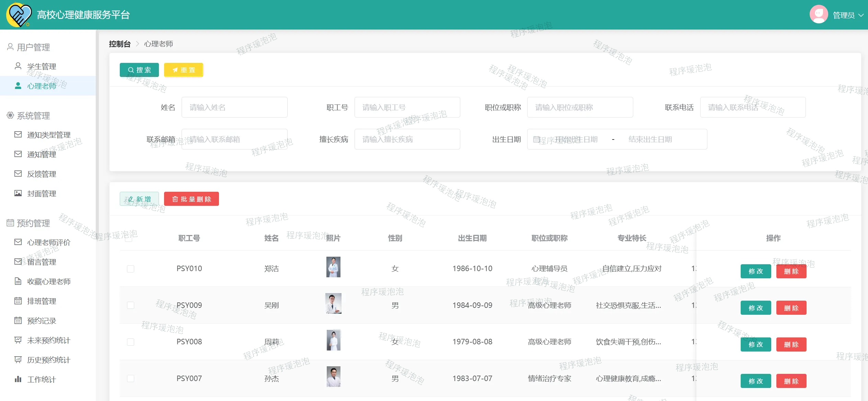
Task: Check the checkbox for row PSY010
Action: click(x=130, y=269)
